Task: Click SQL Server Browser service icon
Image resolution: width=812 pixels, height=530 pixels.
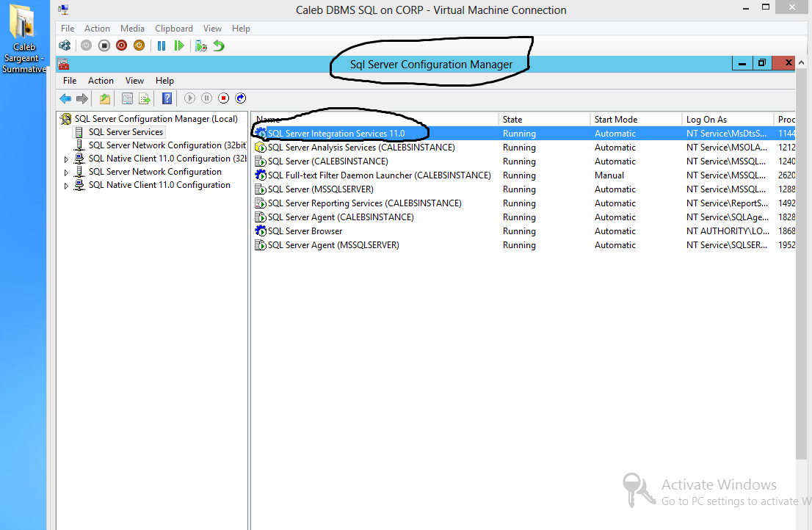Action: tap(261, 230)
